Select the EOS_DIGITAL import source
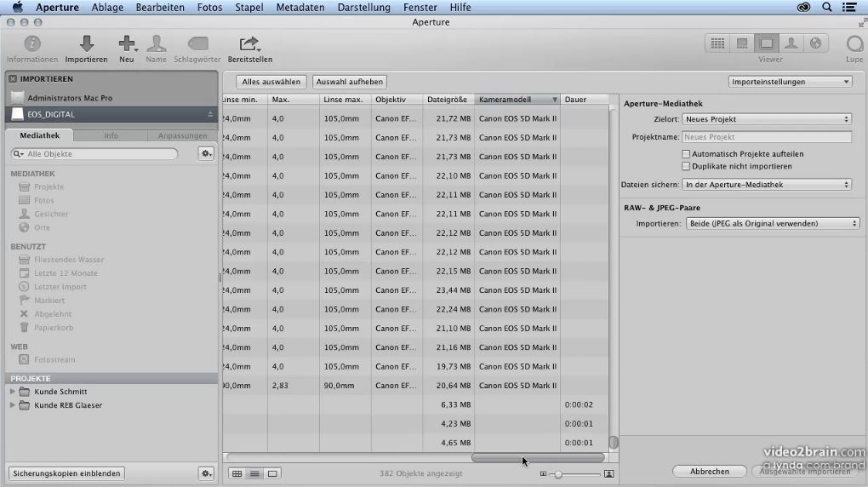The width and height of the screenshot is (868, 487). click(x=111, y=114)
